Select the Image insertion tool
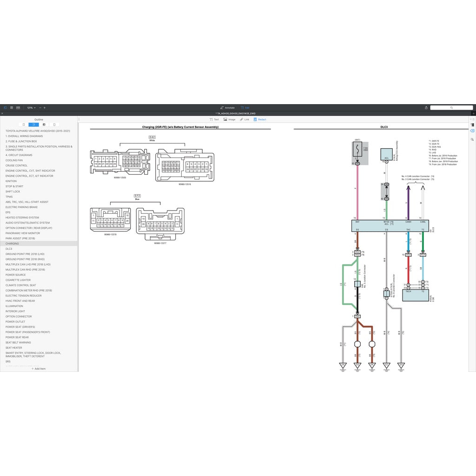The width and height of the screenshot is (476, 476). click(x=228, y=119)
